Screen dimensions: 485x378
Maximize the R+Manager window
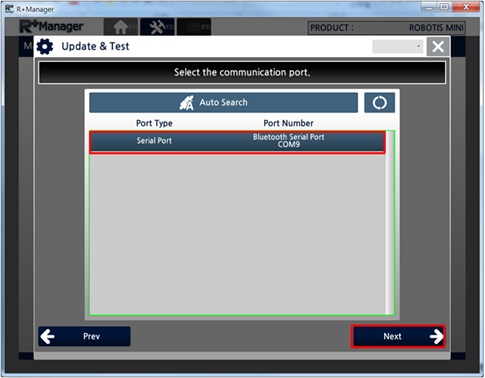click(445, 7)
